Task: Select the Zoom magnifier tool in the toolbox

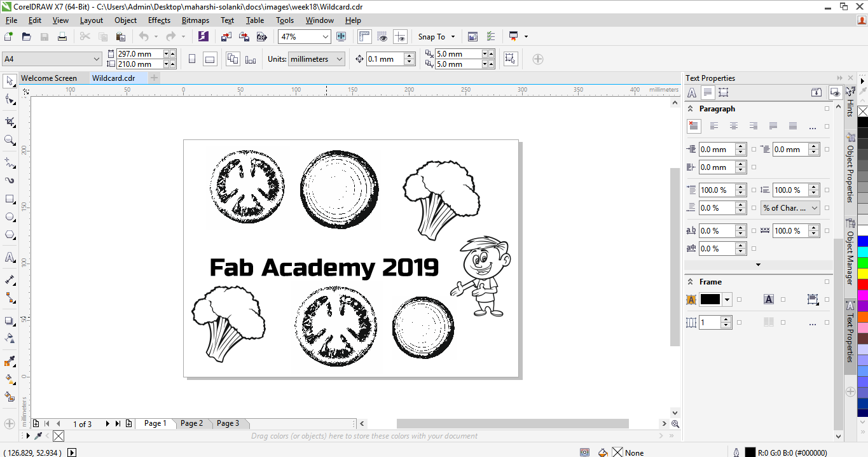Action: [x=10, y=140]
